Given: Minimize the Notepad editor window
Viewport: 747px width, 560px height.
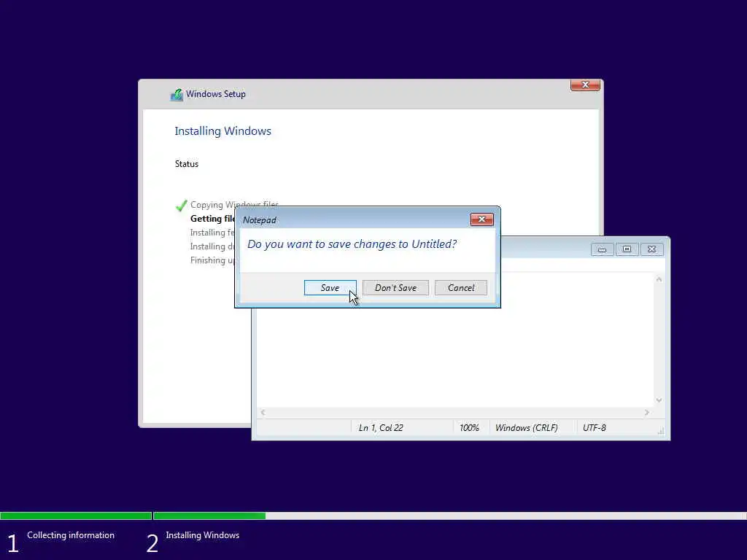Looking at the screenshot, I should (x=602, y=249).
